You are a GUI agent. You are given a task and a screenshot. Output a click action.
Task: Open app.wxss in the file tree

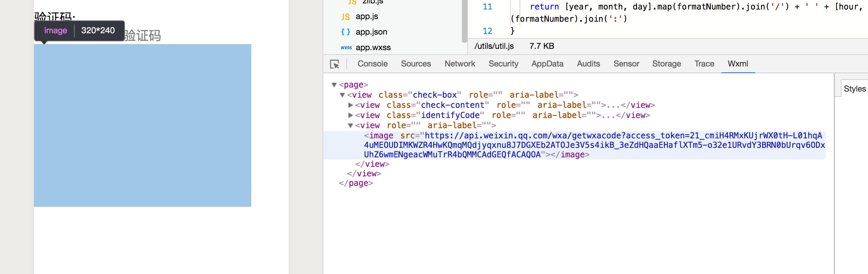[x=373, y=47]
